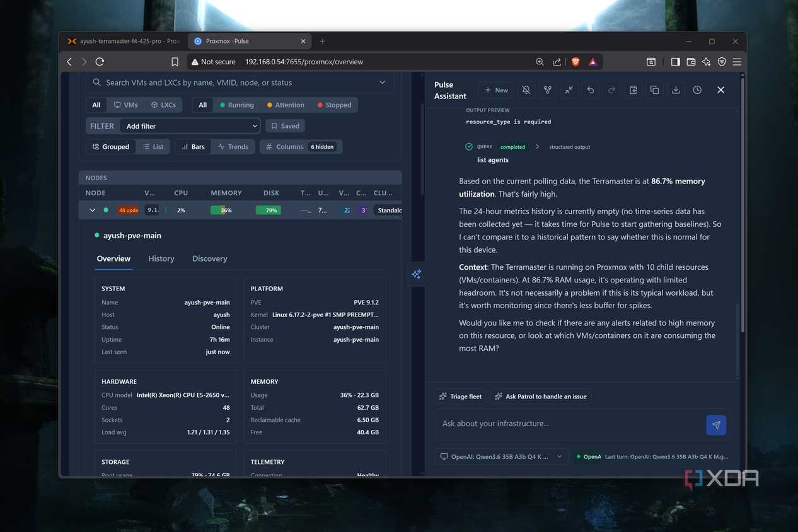Select the LXCs type filter
Viewport: 798px width, 532px height.
click(x=163, y=105)
